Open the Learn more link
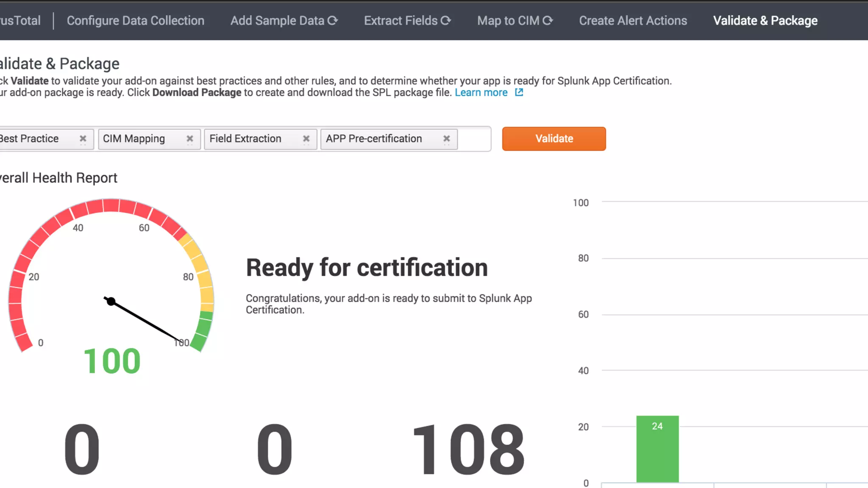 pyautogui.click(x=481, y=92)
